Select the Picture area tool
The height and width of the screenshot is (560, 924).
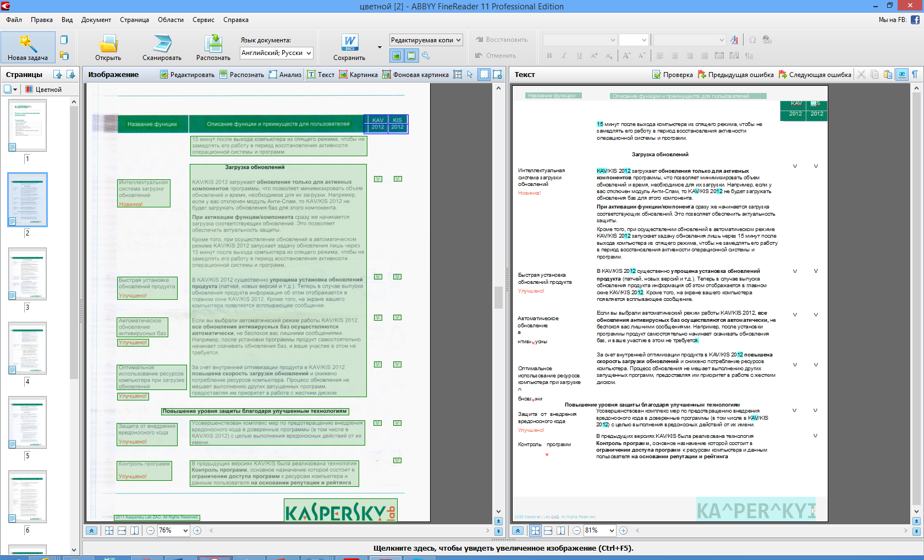(358, 75)
